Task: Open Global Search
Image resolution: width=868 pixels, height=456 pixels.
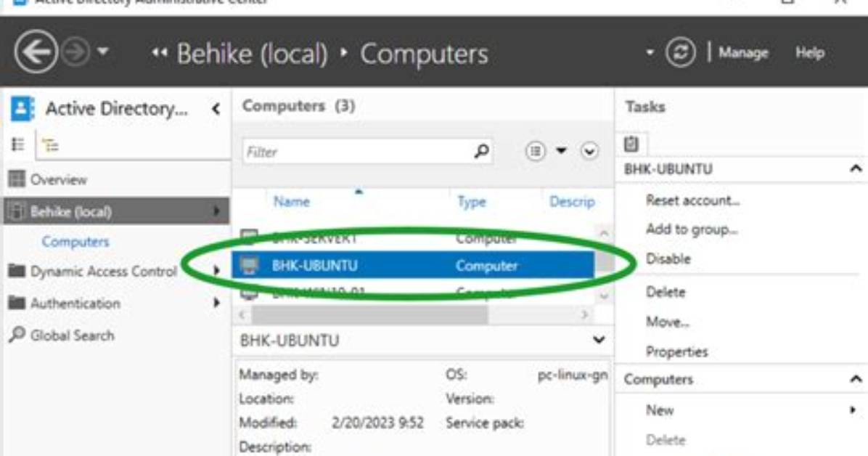Action: [72, 335]
